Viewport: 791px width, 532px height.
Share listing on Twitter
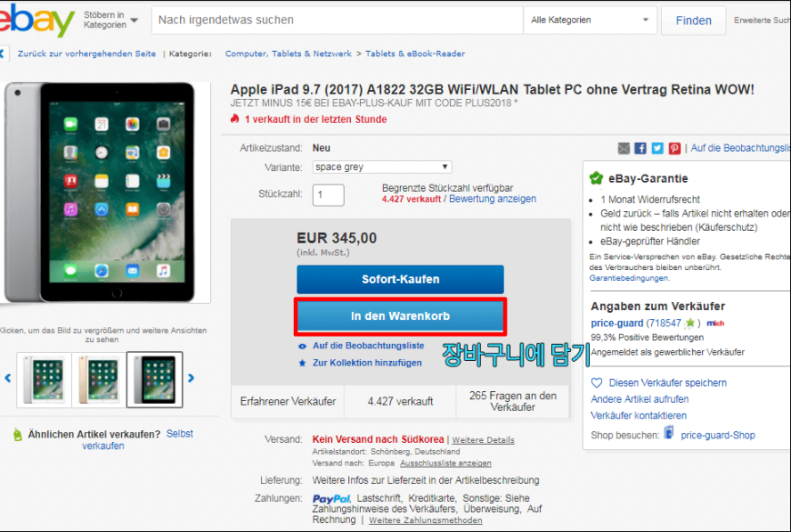(657, 148)
